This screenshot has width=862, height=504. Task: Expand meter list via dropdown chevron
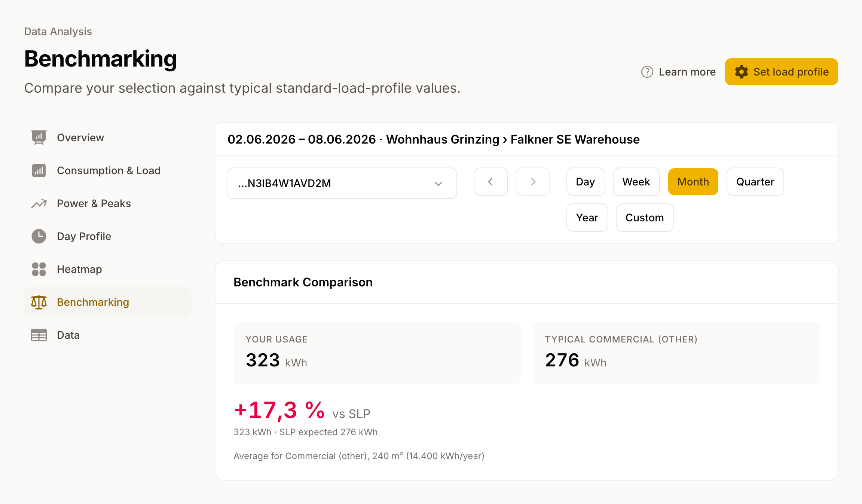438,184
